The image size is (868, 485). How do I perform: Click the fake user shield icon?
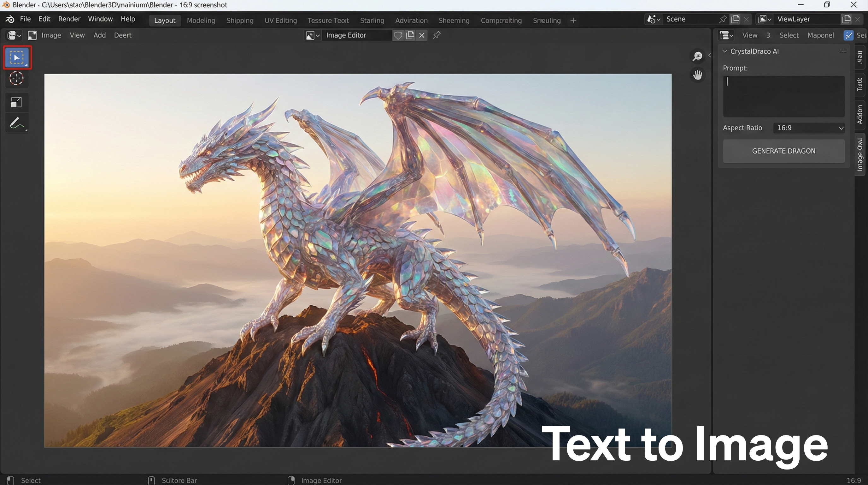398,35
